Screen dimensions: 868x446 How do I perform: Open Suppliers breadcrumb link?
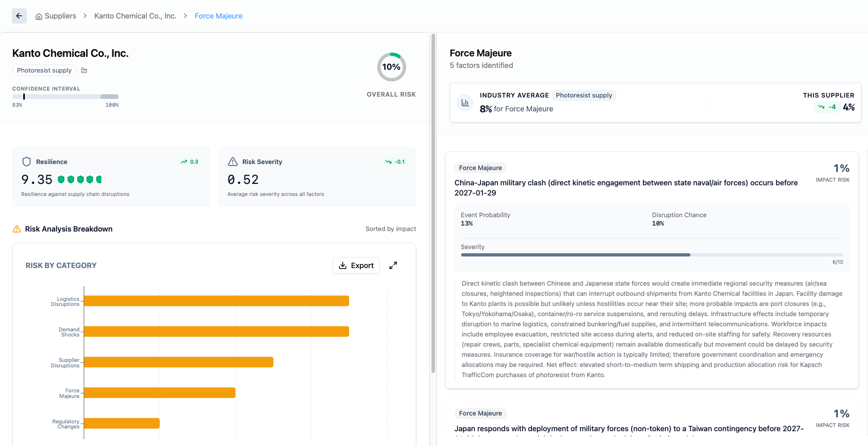60,16
